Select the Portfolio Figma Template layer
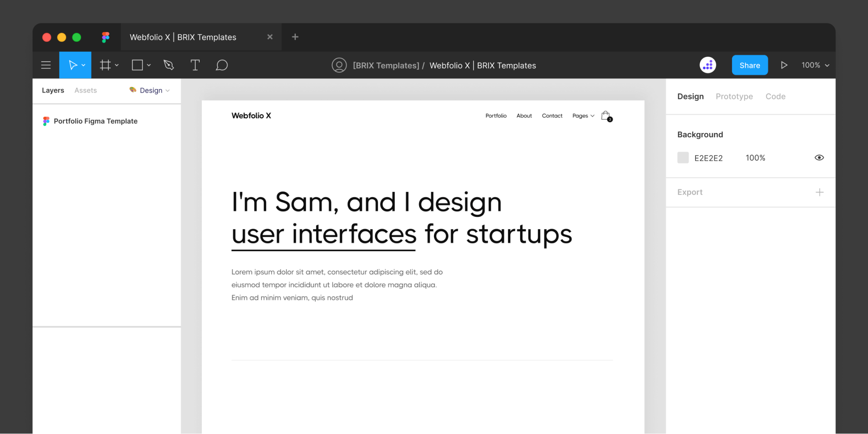 click(x=95, y=121)
